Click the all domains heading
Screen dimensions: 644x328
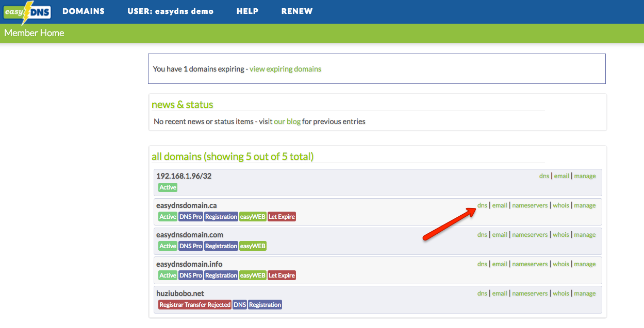(x=233, y=157)
